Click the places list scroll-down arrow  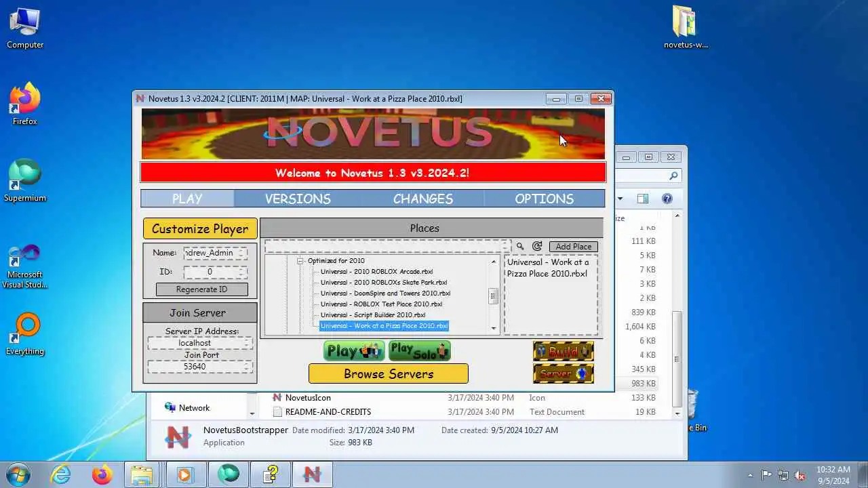493,329
